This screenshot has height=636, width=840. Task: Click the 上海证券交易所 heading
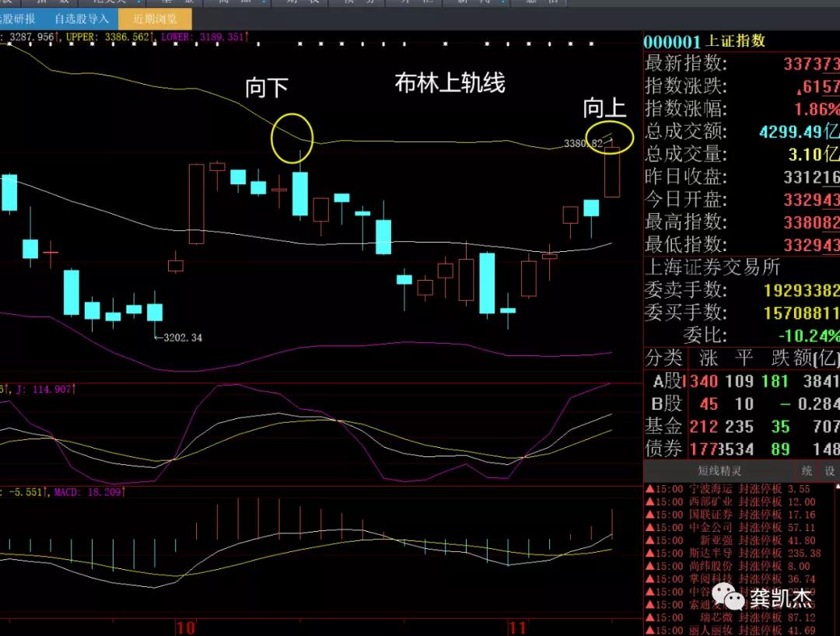point(712,267)
